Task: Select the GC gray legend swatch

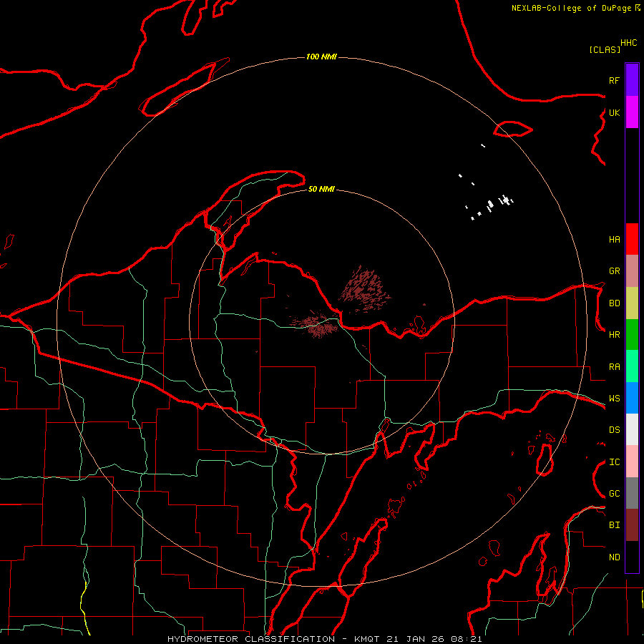Action: (x=632, y=493)
